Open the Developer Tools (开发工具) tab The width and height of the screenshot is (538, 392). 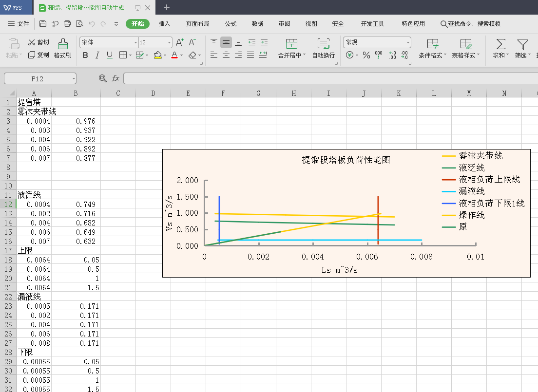pyautogui.click(x=373, y=24)
